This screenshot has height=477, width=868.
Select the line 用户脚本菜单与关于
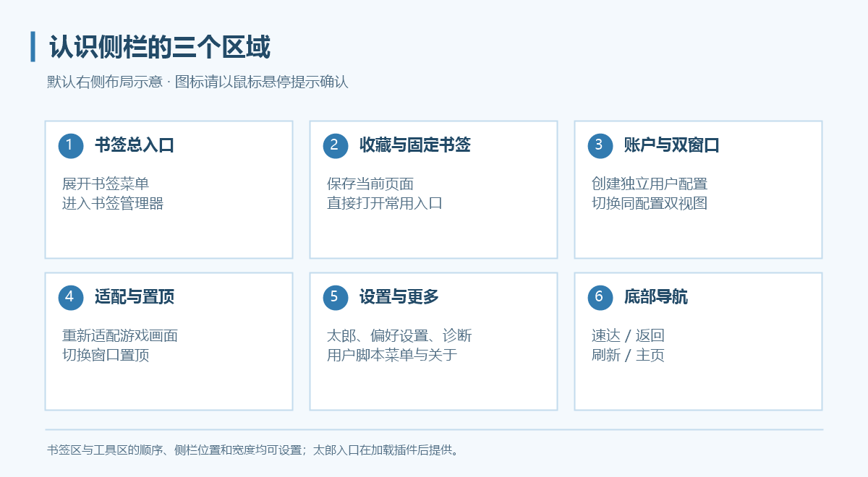coord(392,355)
